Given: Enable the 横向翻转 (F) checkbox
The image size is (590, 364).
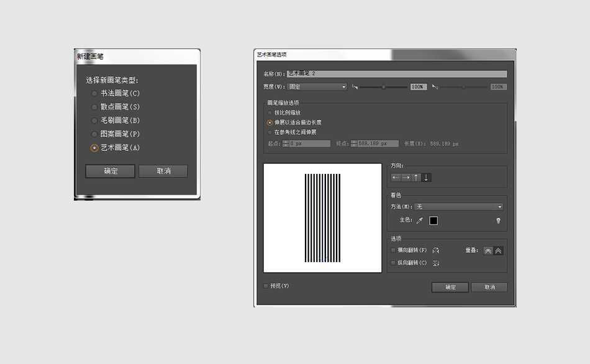Looking at the screenshot, I should click(x=393, y=250).
